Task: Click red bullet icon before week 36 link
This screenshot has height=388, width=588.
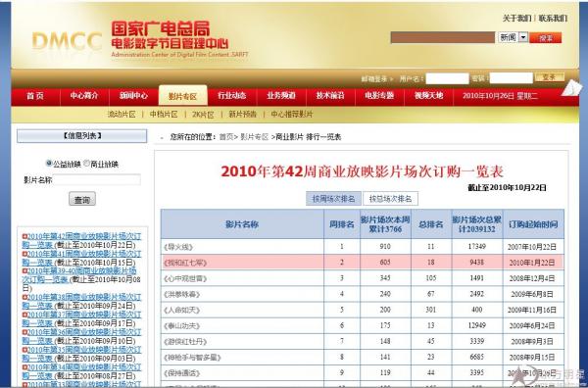Action: coord(24,332)
